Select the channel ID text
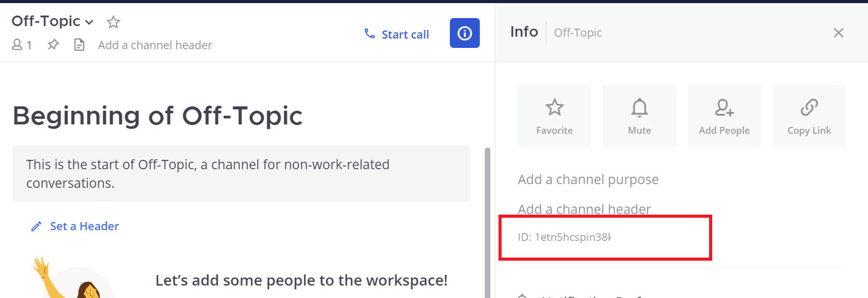868x298 pixels. click(x=565, y=237)
